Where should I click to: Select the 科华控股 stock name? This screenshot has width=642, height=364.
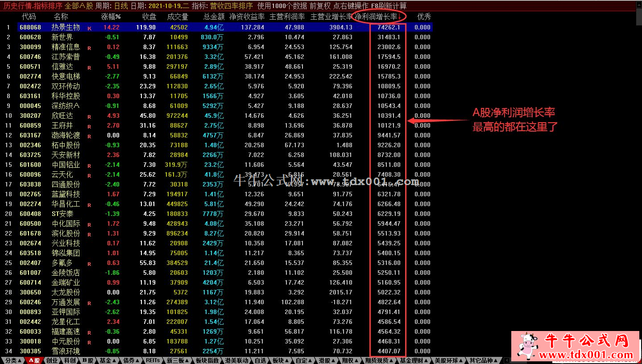pos(66,96)
